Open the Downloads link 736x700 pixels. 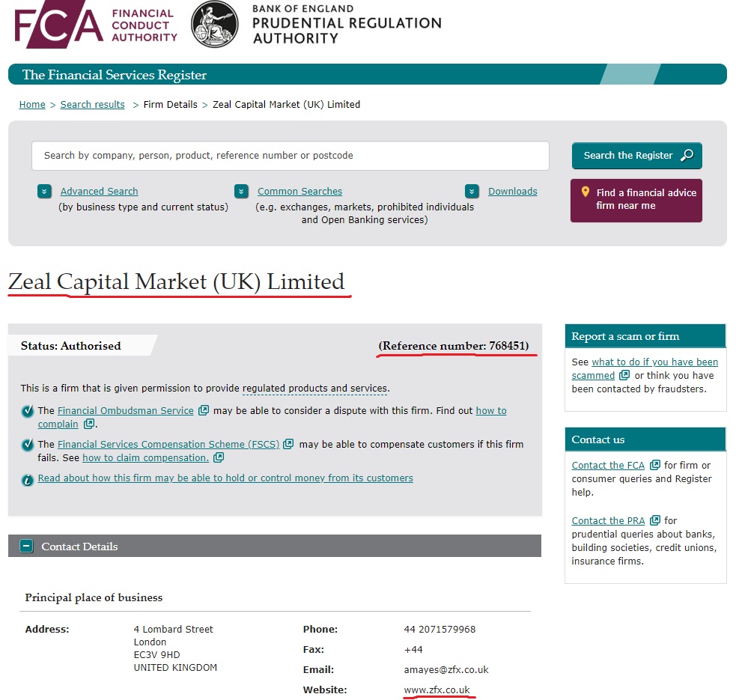pyautogui.click(x=513, y=191)
